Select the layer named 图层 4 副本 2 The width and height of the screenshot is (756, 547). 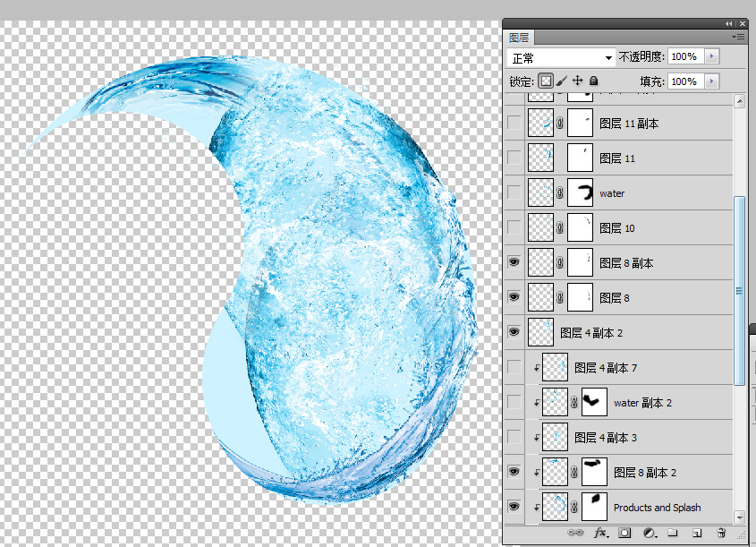click(x=591, y=333)
